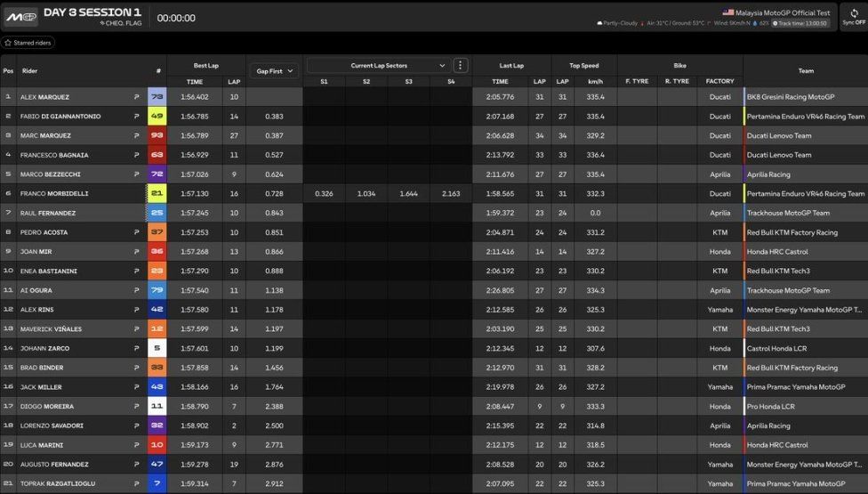Click the pit icon for Joan Mir
The image size is (868, 494).
pyautogui.click(x=136, y=251)
